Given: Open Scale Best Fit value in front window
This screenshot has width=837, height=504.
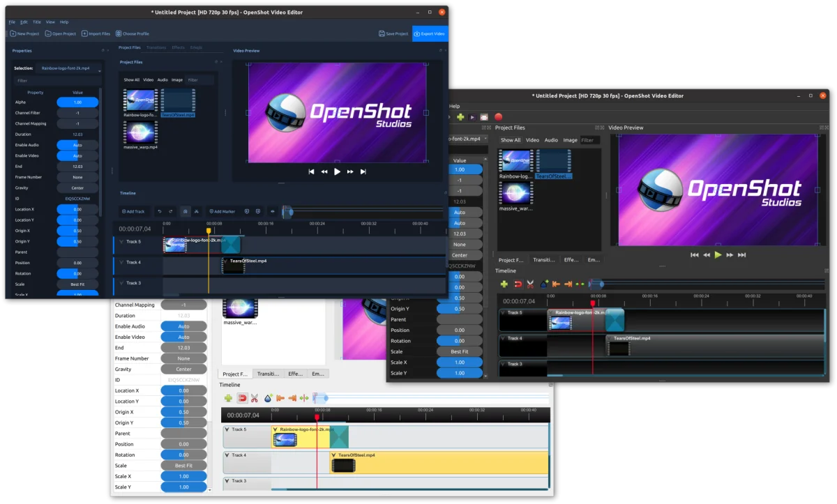Looking at the screenshot, I should (77, 284).
